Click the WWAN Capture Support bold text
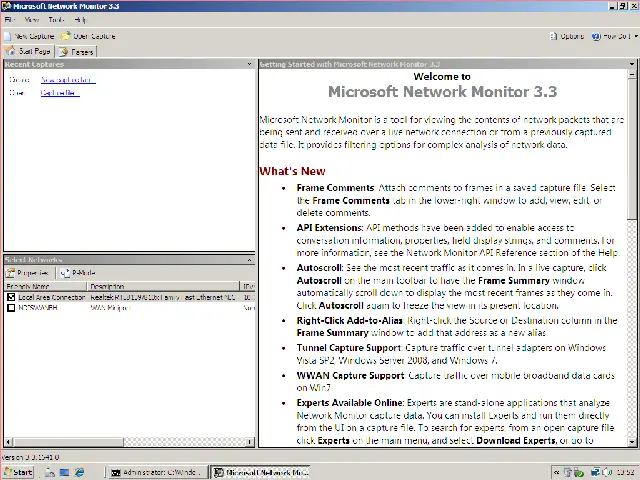Image resolution: width=640 pixels, height=480 pixels. (351, 376)
